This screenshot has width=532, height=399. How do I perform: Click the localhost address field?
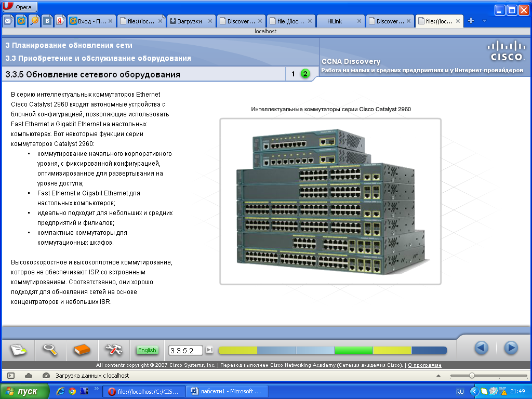[265, 31]
